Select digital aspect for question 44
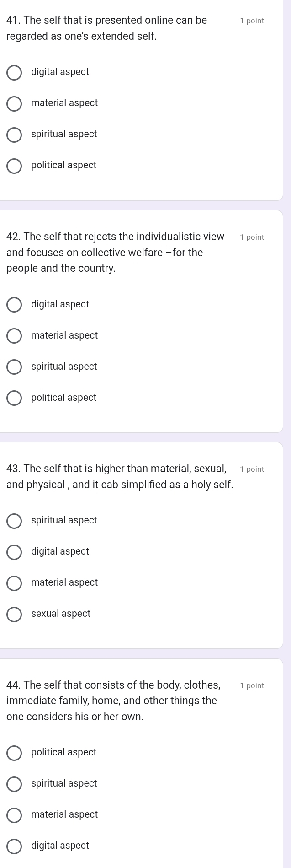 [14, 846]
